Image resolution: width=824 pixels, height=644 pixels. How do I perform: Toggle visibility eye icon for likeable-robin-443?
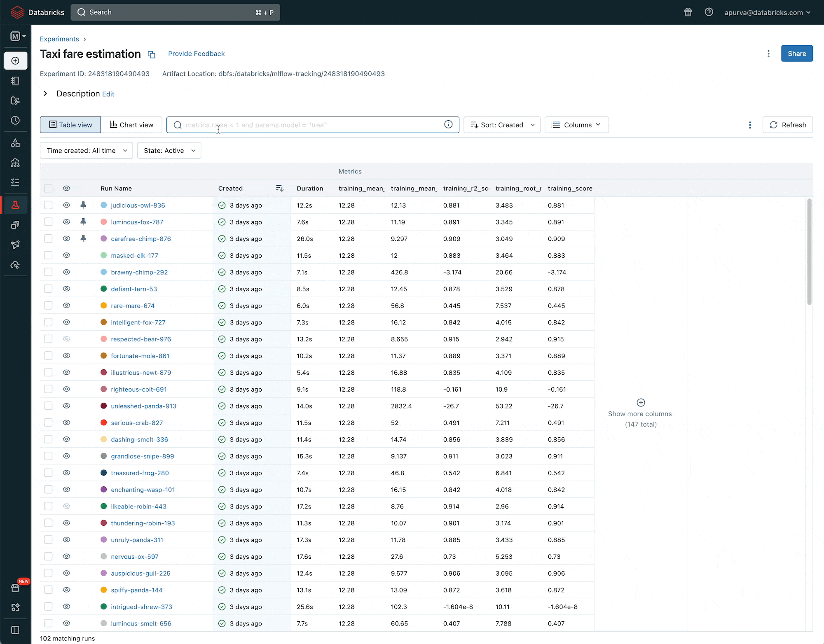66,506
